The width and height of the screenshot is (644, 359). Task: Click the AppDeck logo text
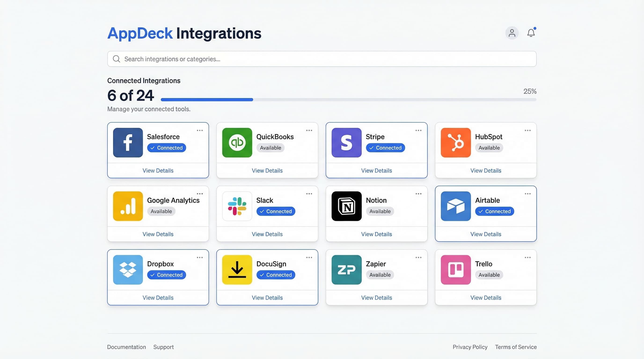pos(140,33)
